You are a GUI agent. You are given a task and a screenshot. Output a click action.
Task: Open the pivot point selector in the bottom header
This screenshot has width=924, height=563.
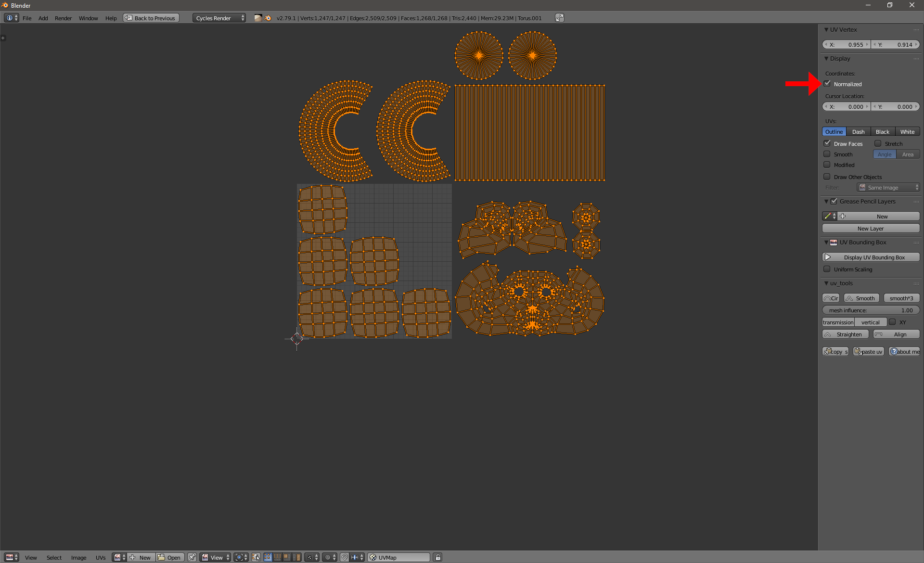pyautogui.click(x=242, y=557)
